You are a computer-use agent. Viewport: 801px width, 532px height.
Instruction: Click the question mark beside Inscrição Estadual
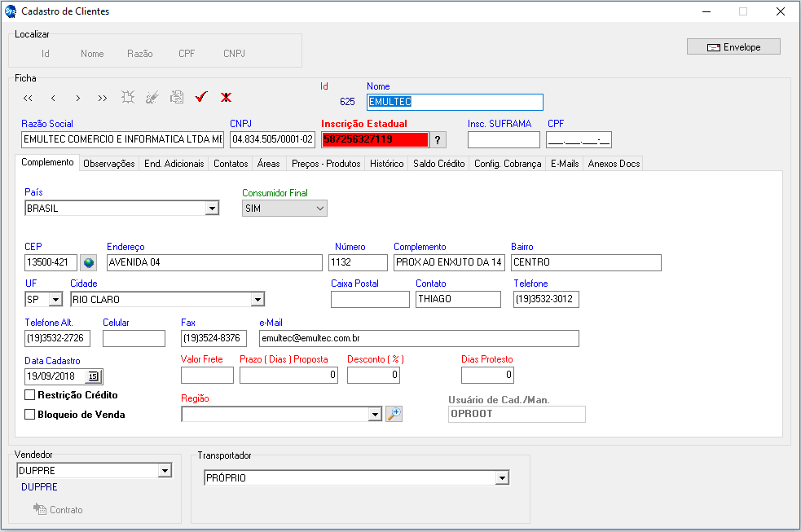pos(438,139)
